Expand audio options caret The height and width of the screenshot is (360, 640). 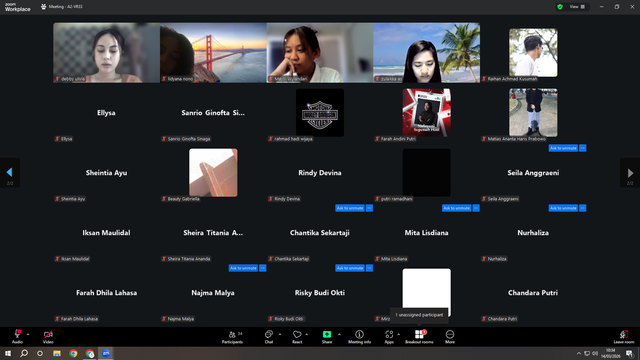(x=28, y=334)
